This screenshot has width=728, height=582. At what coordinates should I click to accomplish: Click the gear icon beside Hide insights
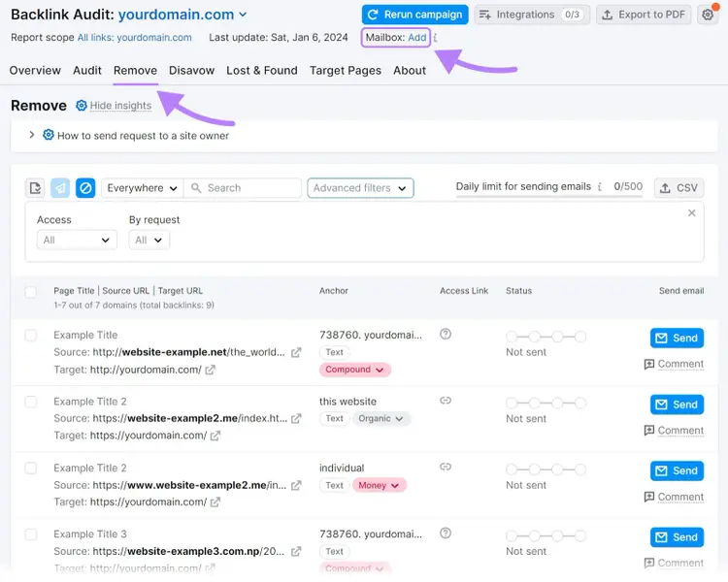click(82, 106)
